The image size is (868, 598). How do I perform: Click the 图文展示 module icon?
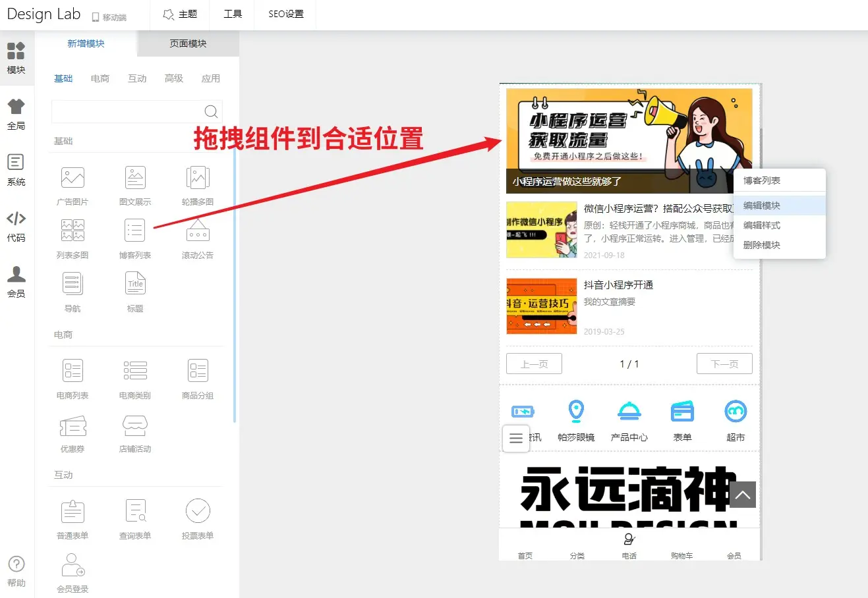135,178
